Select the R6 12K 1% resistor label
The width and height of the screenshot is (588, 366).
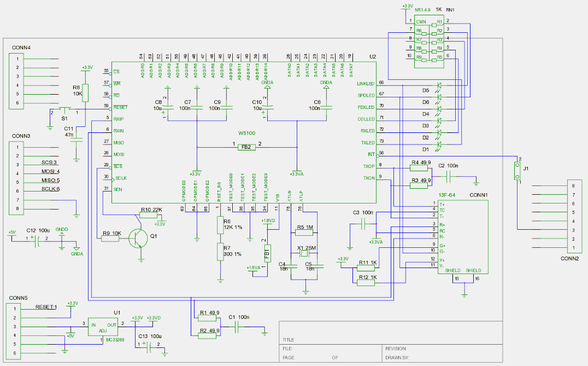tap(233, 224)
